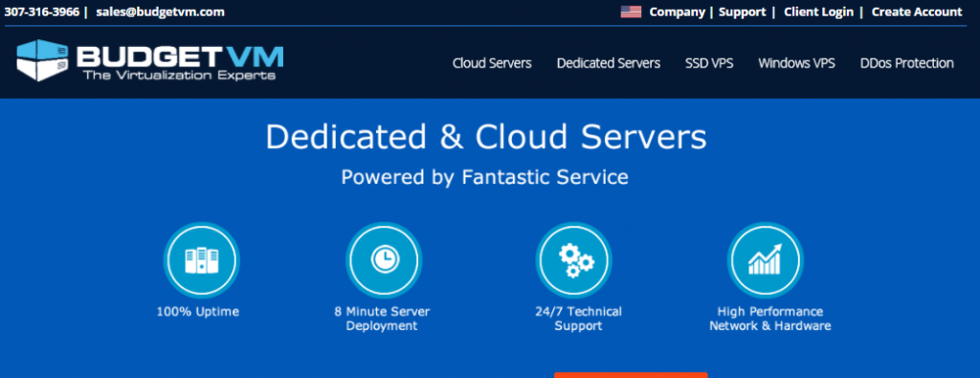Click the orange button below the features
This screenshot has width=980, height=378.
631,375
